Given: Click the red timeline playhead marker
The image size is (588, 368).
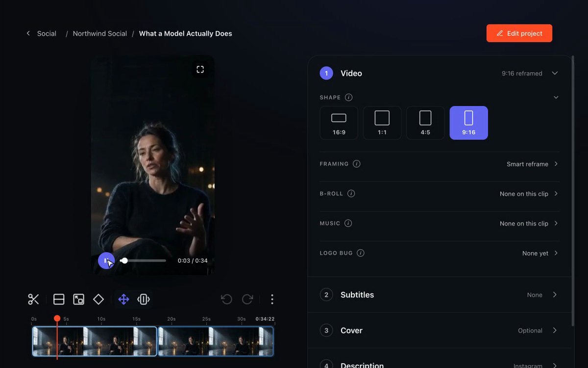Looking at the screenshot, I should (x=57, y=318).
